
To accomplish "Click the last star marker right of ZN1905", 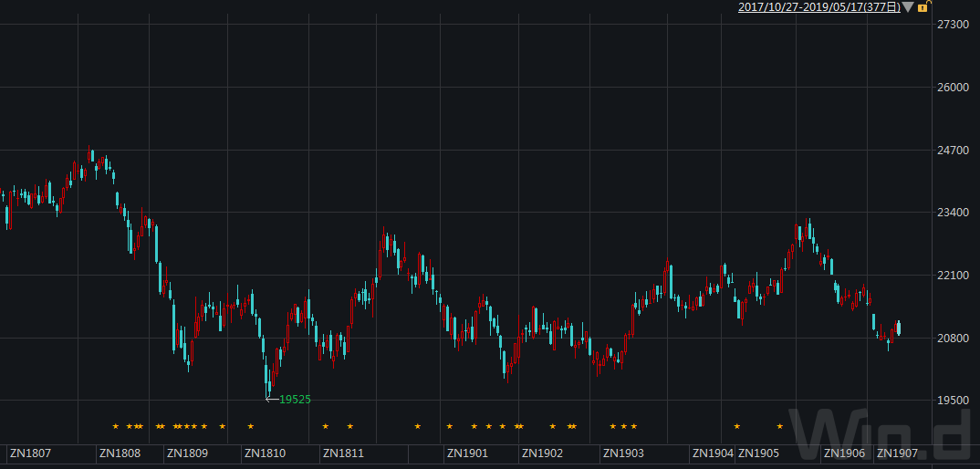I will pyautogui.click(x=779, y=426).
